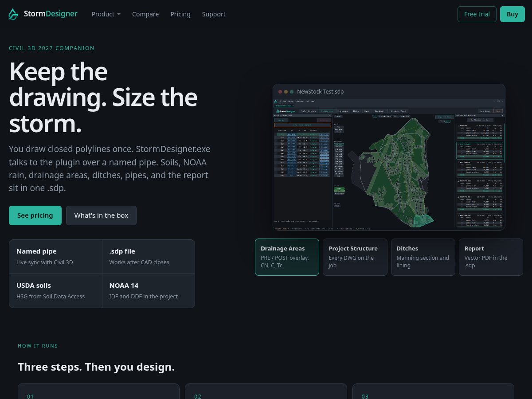Viewport: 532px width, 399px height.
Task: Click the CIVIL 3D 2027 COMPANION label
Action: [x=51, y=48]
